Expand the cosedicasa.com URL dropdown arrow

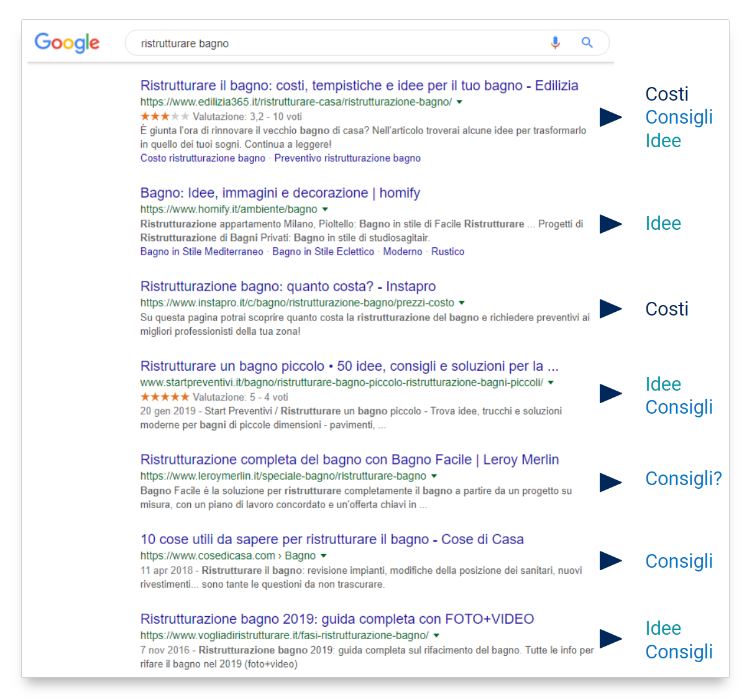(323, 556)
